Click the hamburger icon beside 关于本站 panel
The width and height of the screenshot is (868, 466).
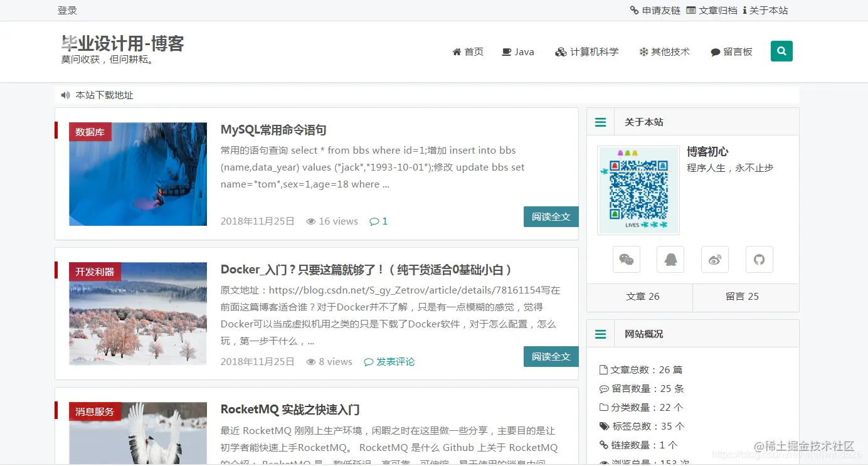click(600, 122)
